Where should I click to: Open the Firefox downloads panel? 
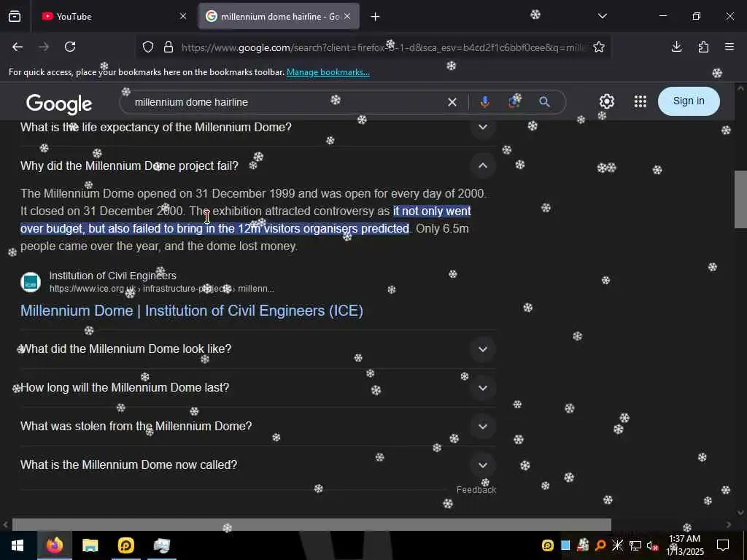(x=676, y=47)
